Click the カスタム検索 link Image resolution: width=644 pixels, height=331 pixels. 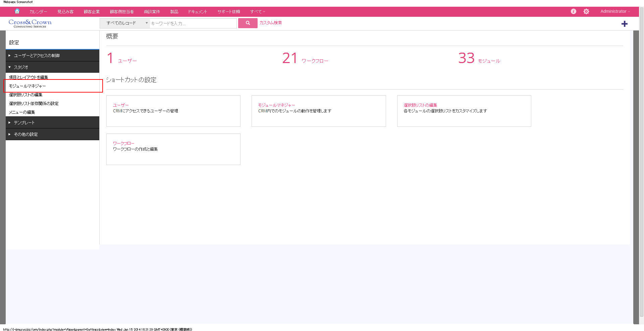[x=270, y=23]
